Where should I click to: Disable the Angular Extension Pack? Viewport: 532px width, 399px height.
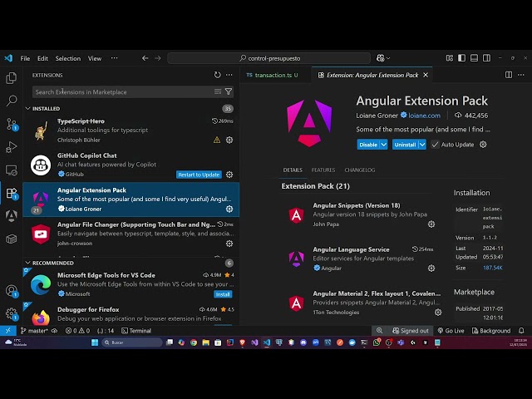point(368,145)
